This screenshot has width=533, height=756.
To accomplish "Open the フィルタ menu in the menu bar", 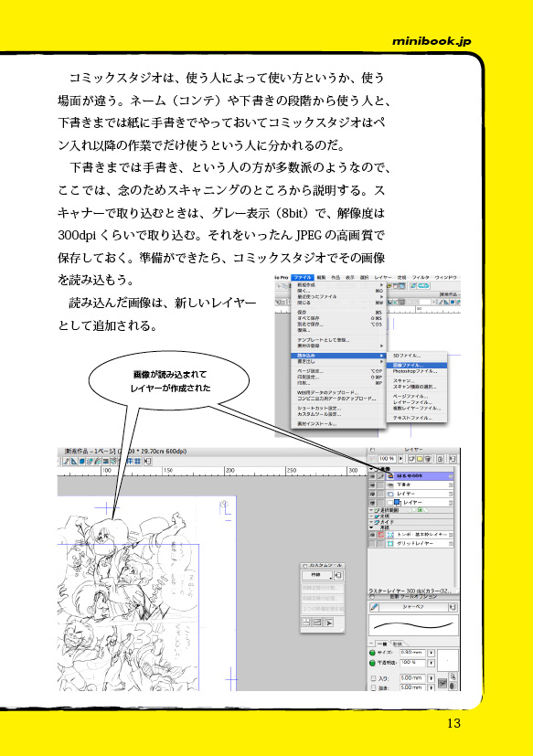I will click(x=421, y=278).
